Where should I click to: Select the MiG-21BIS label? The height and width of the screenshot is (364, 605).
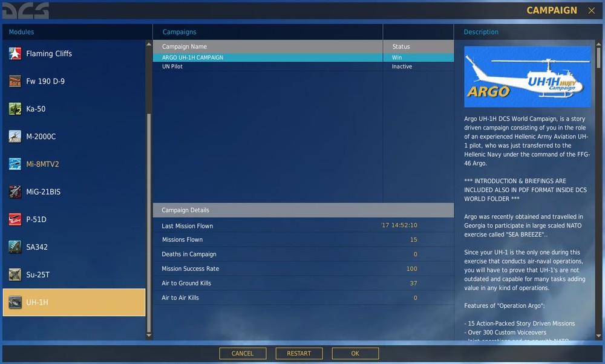pos(43,192)
